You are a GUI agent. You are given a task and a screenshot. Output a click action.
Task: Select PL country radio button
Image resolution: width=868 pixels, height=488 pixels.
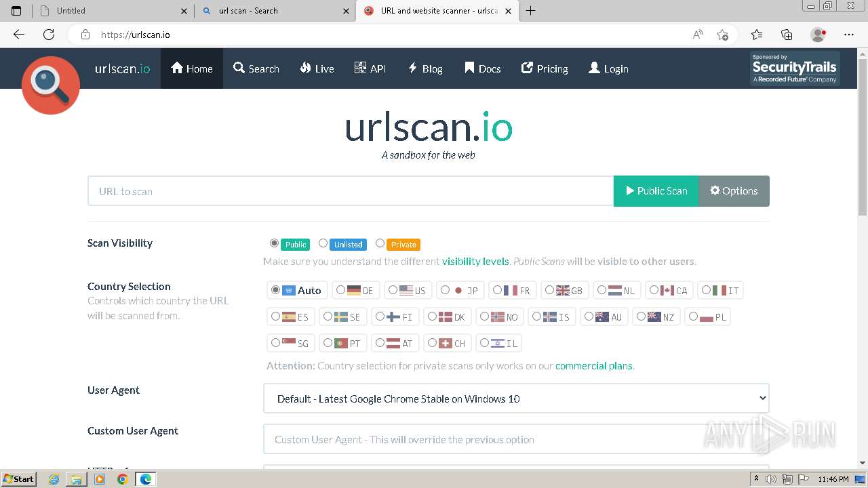point(693,317)
